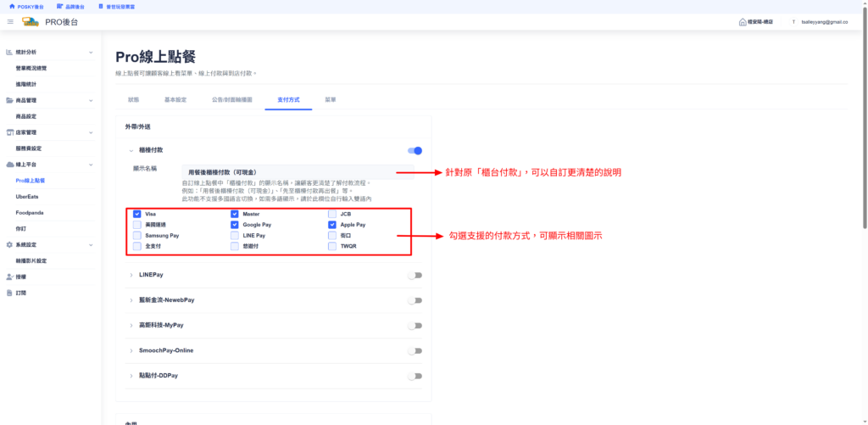868x425 pixels.
Task: Click the 線上平台 cloud icon
Action: click(x=9, y=165)
